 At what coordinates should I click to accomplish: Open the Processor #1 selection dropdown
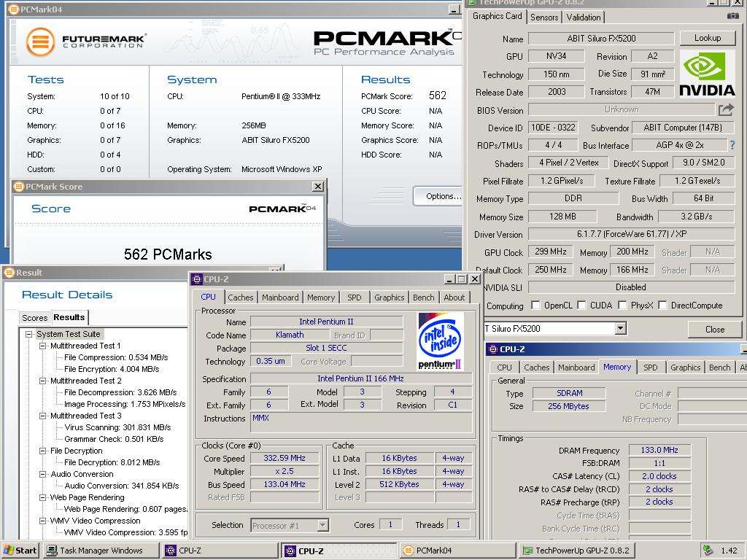[322, 525]
